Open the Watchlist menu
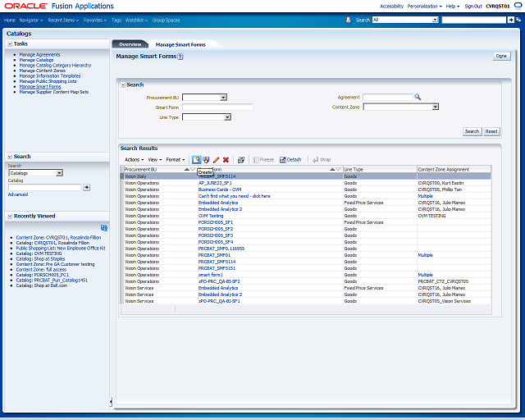 click(136, 20)
